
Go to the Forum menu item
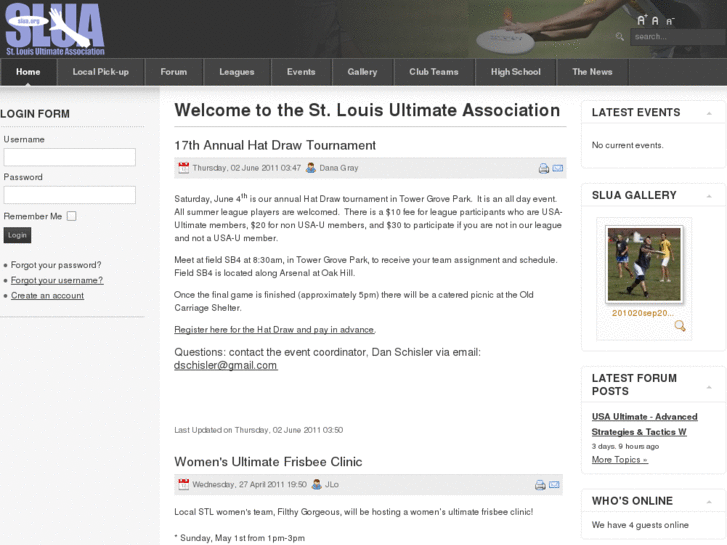(174, 72)
